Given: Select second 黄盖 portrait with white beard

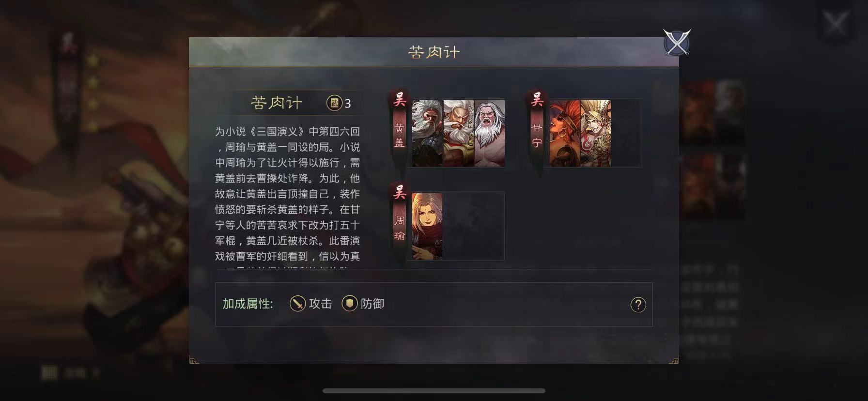Looking at the screenshot, I should pos(458,133).
